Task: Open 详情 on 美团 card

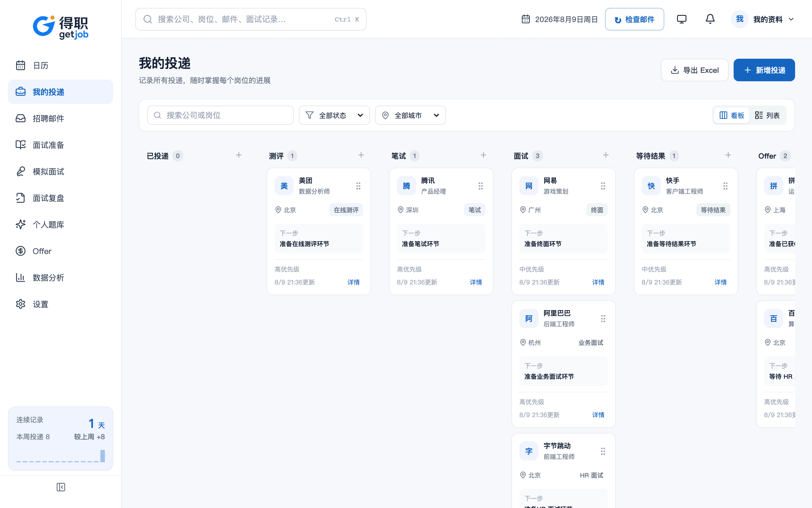Action: click(x=354, y=282)
